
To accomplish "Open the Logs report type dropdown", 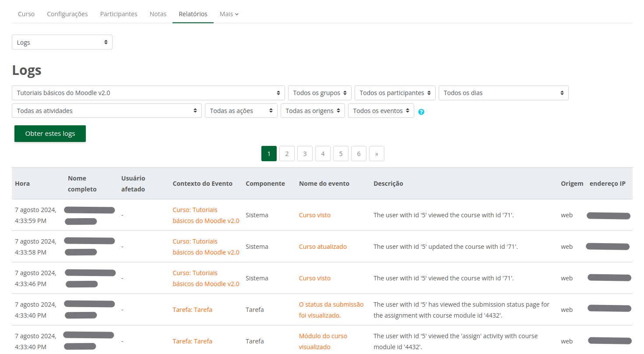I will pos(62,42).
